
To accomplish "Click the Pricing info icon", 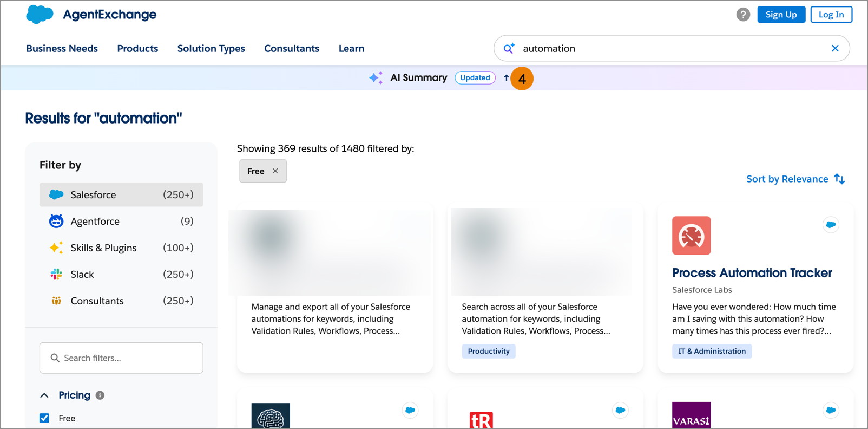I will coord(100,395).
